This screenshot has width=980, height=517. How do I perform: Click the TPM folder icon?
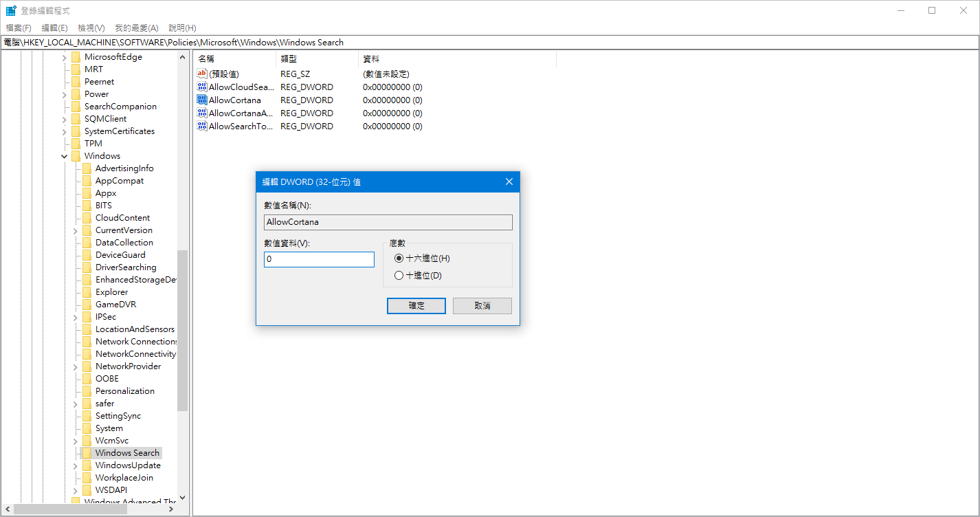[76, 144]
